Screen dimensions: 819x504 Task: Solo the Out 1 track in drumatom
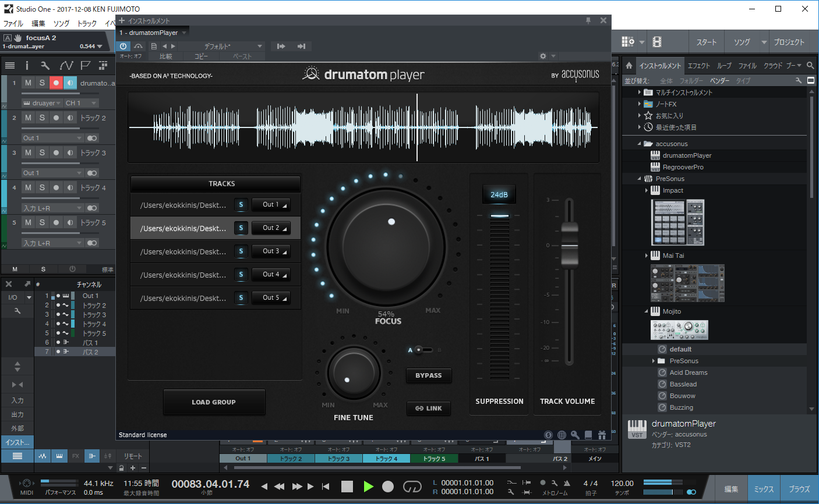(241, 205)
